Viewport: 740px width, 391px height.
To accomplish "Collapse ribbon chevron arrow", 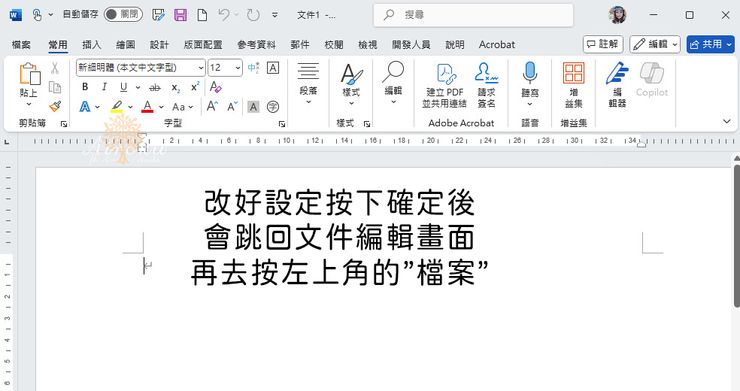I will point(727,121).
